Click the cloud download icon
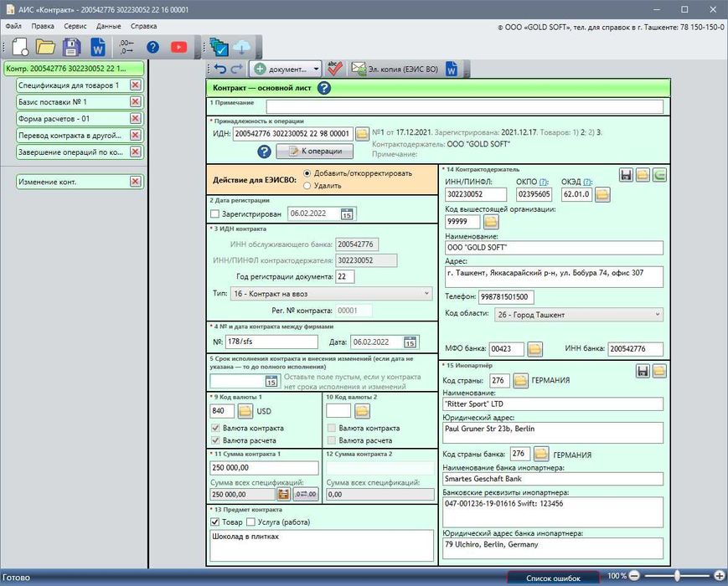 (x=241, y=47)
